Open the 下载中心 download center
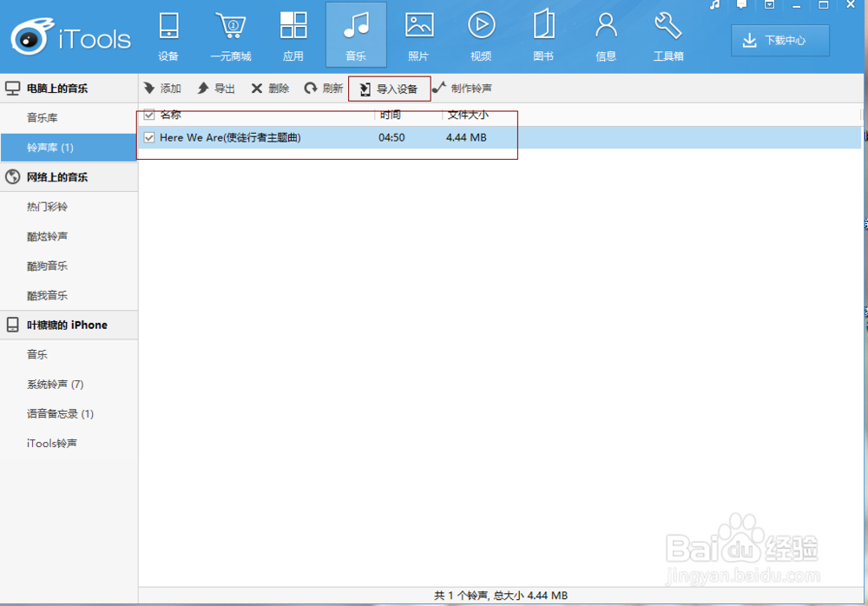The width and height of the screenshot is (868, 606). point(780,41)
